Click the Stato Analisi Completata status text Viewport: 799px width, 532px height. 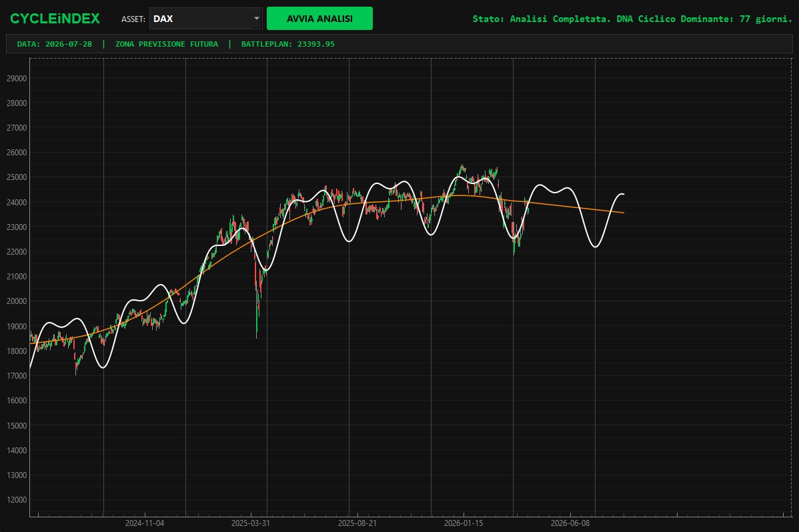pyautogui.click(x=632, y=19)
